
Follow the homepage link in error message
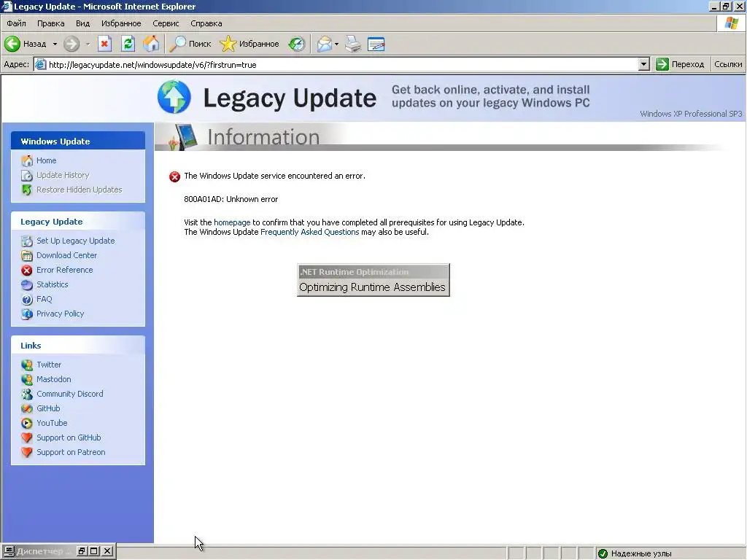[232, 222]
